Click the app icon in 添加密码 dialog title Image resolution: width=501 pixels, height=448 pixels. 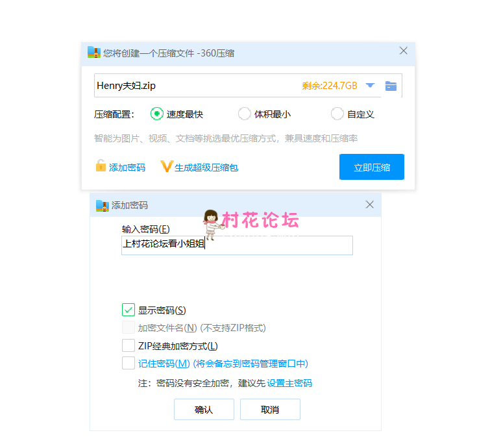click(x=102, y=205)
